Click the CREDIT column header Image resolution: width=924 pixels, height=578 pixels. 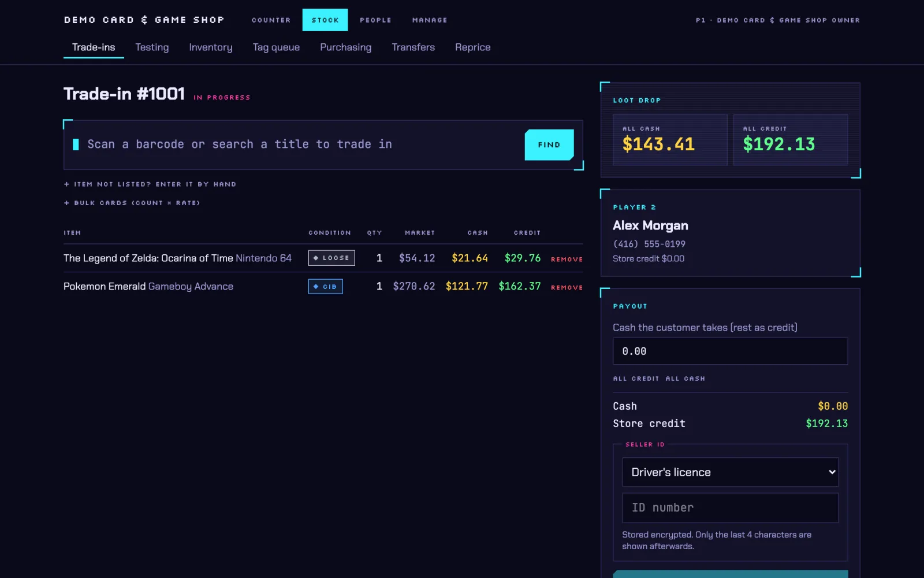(x=527, y=233)
